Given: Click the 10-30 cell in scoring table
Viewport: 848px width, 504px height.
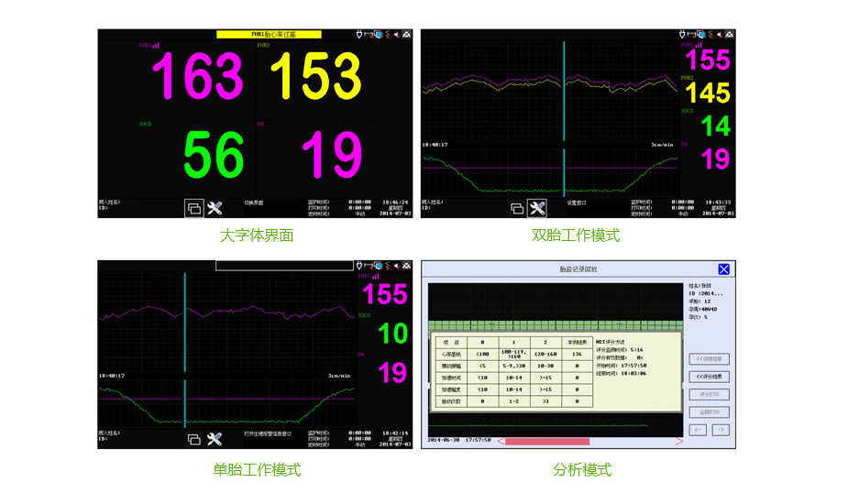Looking at the screenshot, I should point(545,367).
